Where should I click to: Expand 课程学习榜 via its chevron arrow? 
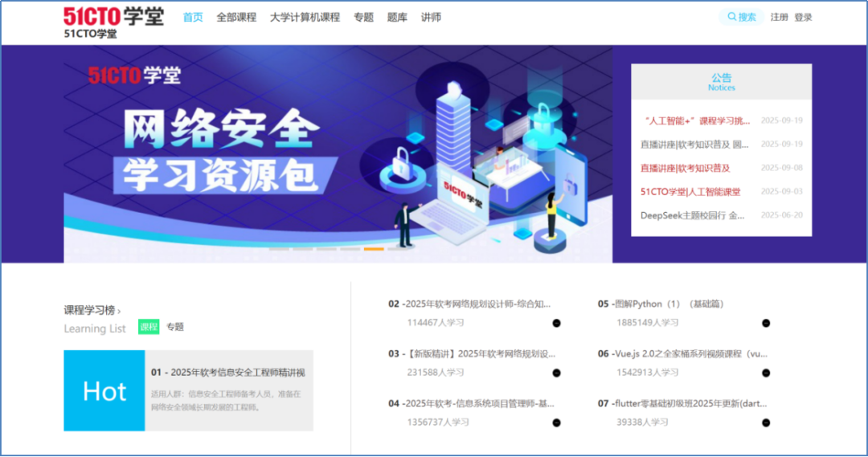coord(119,311)
